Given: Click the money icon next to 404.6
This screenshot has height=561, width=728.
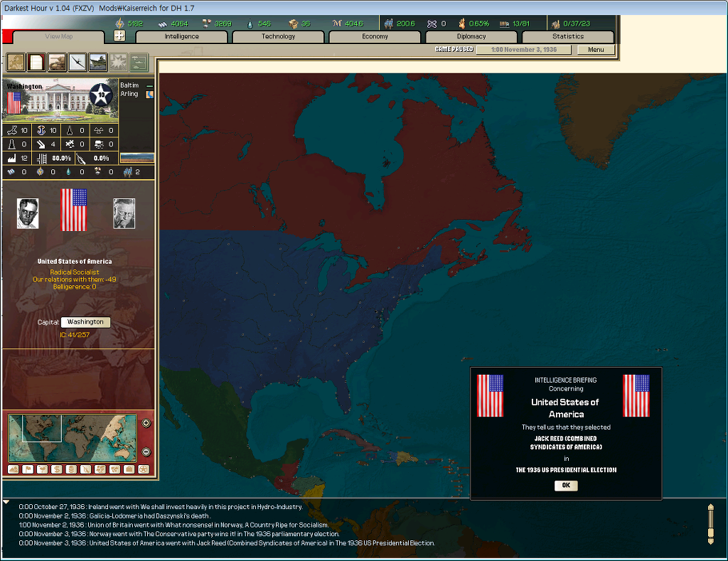Looking at the screenshot, I should (x=337, y=23).
